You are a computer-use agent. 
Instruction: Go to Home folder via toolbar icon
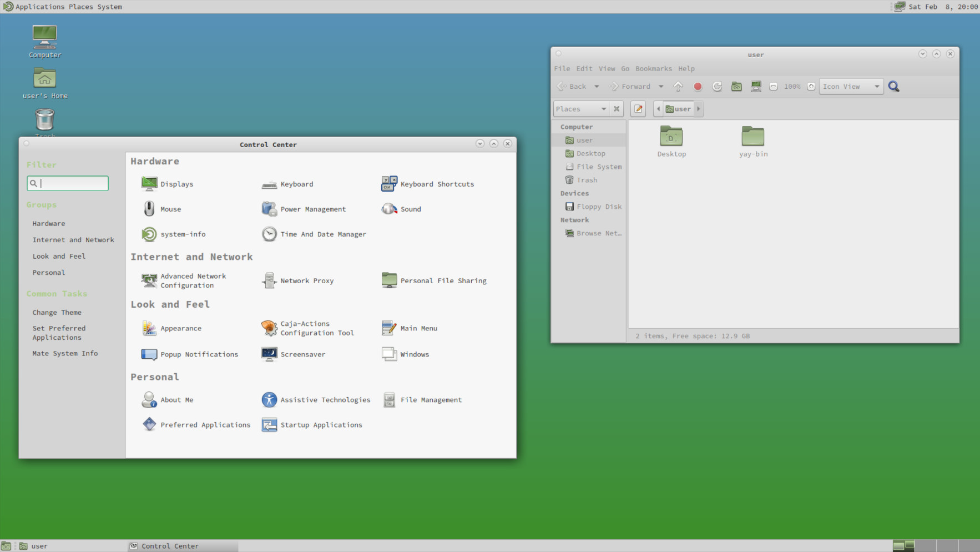(736, 87)
